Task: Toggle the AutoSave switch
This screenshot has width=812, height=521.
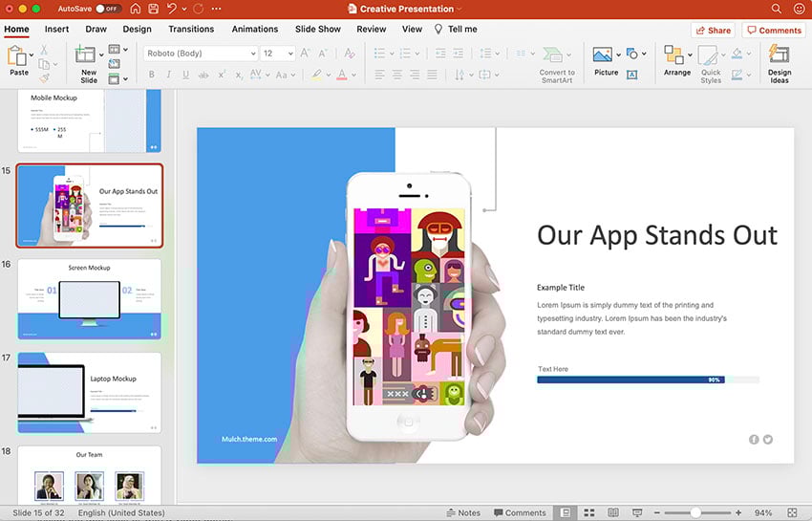Action: 108,9
